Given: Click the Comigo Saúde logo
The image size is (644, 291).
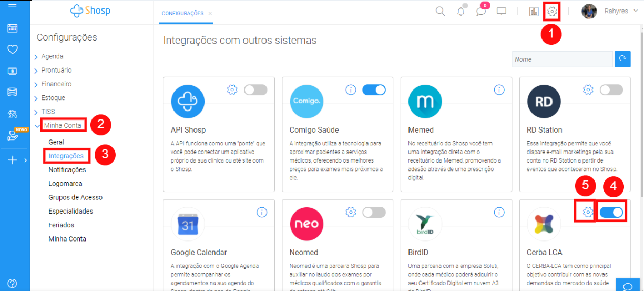Looking at the screenshot, I should point(306,102).
